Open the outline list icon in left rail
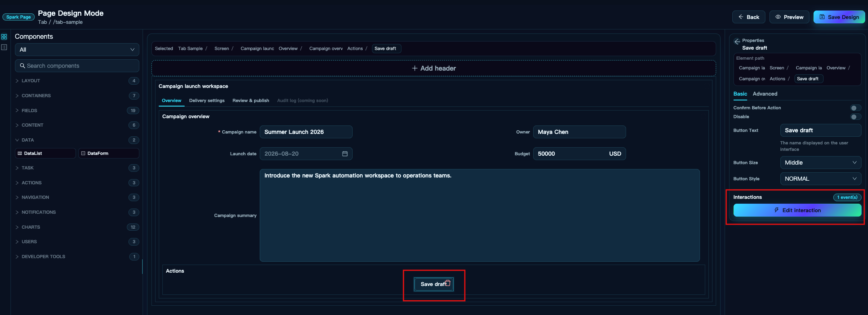The width and height of the screenshot is (868, 315). coord(4,47)
